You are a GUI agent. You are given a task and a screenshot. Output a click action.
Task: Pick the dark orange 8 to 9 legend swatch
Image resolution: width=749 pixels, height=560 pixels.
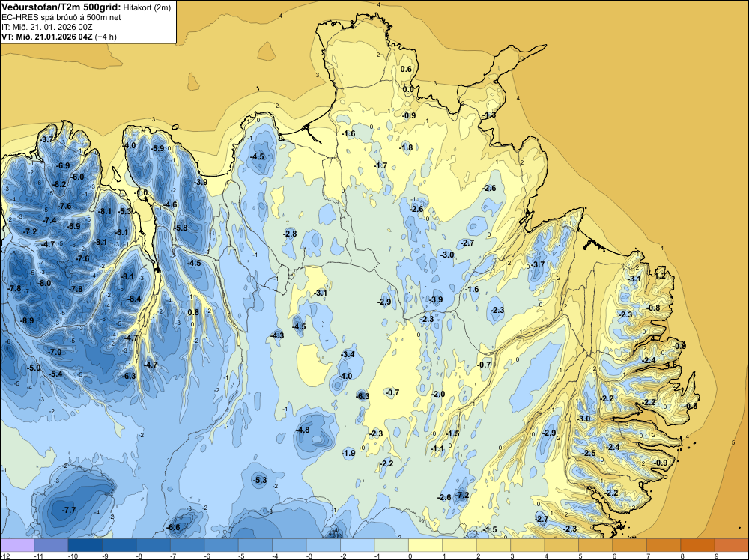[698, 545]
